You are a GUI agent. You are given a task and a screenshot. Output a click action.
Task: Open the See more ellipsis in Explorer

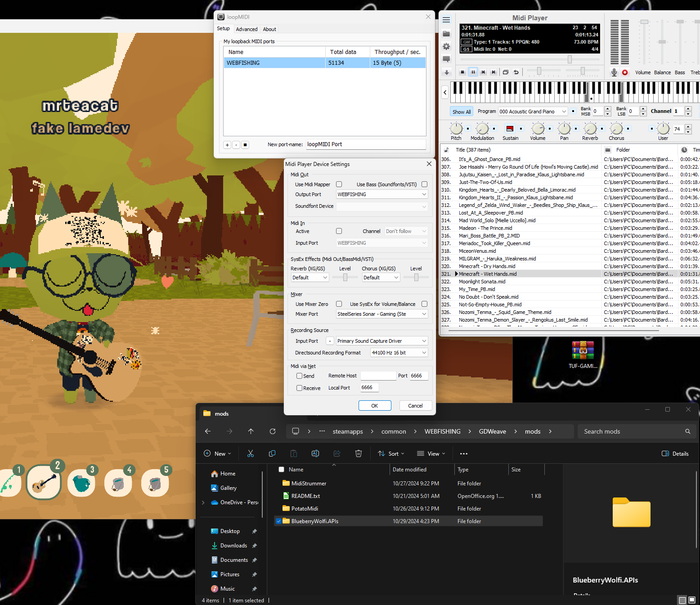(x=464, y=453)
